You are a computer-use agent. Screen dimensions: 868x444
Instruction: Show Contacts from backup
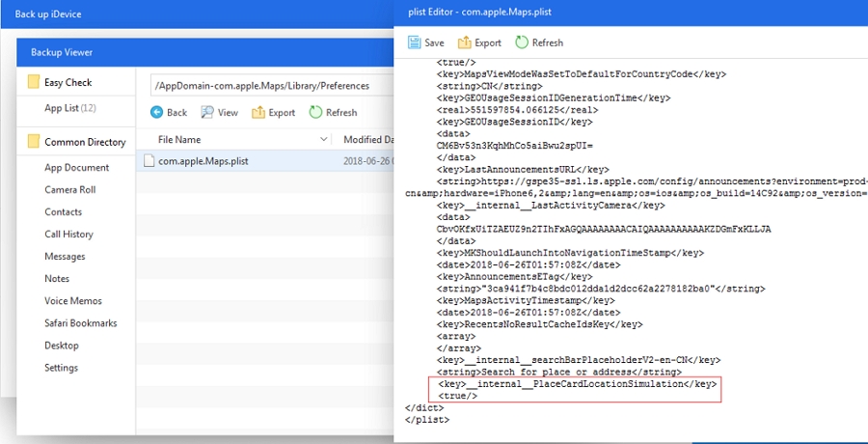pos(63,212)
